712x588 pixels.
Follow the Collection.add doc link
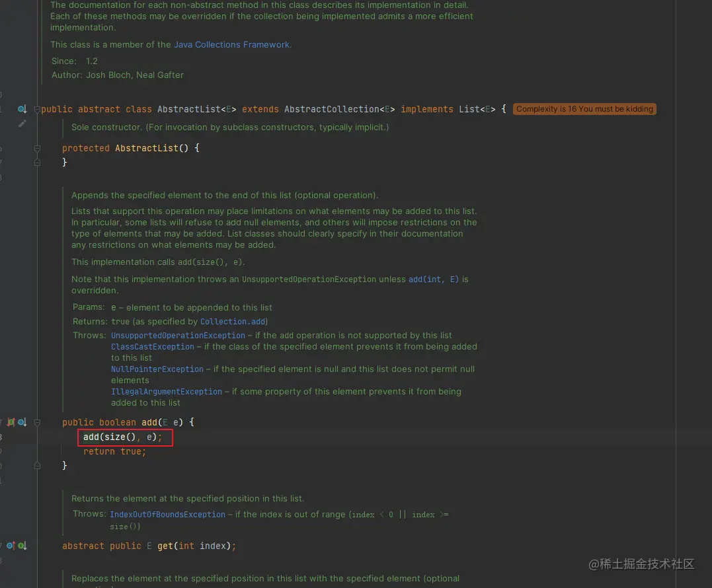click(233, 321)
